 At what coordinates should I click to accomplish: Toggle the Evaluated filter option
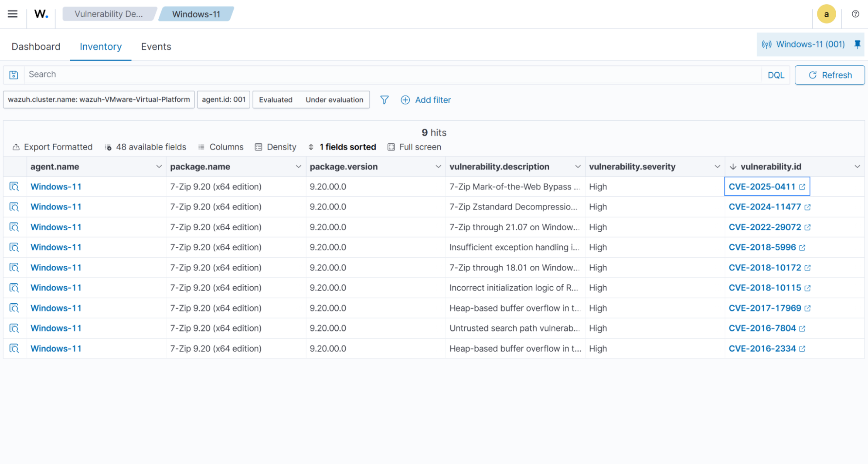click(276, 100)
